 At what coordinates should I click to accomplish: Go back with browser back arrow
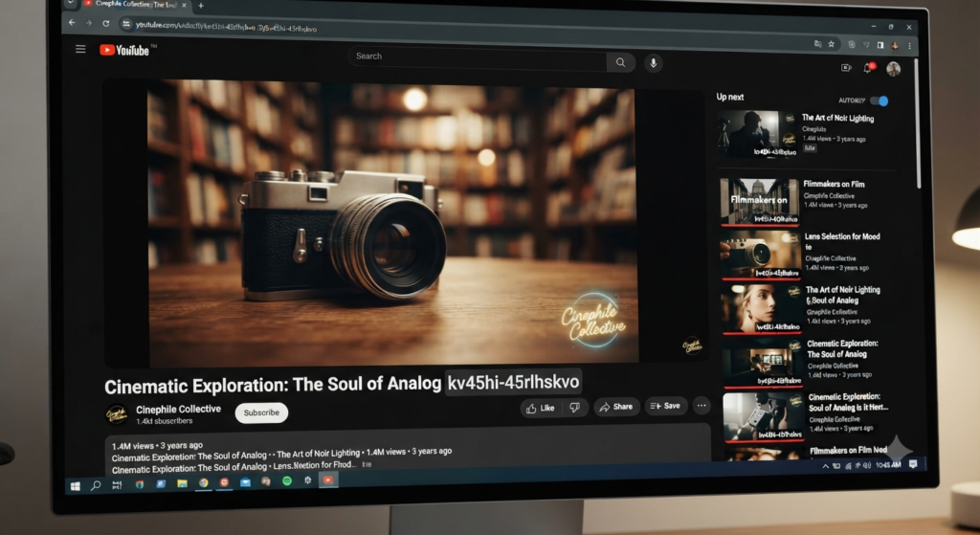[72, 23]
